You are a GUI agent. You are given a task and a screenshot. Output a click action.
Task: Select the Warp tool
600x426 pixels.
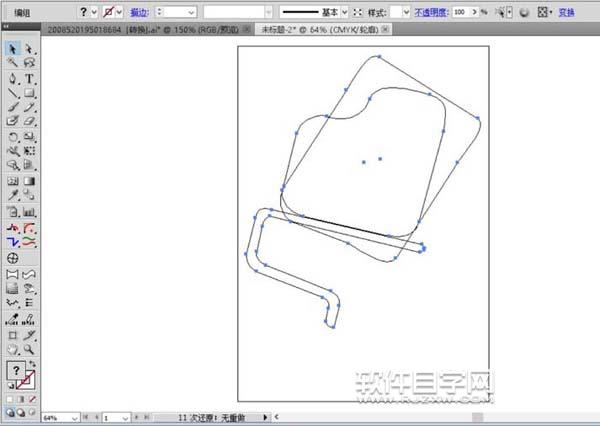[13, 151]
